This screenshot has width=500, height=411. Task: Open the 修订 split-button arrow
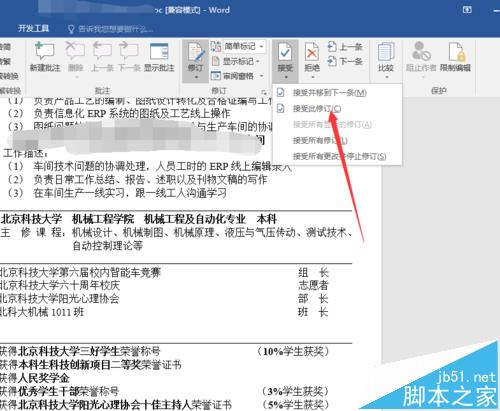196,77
